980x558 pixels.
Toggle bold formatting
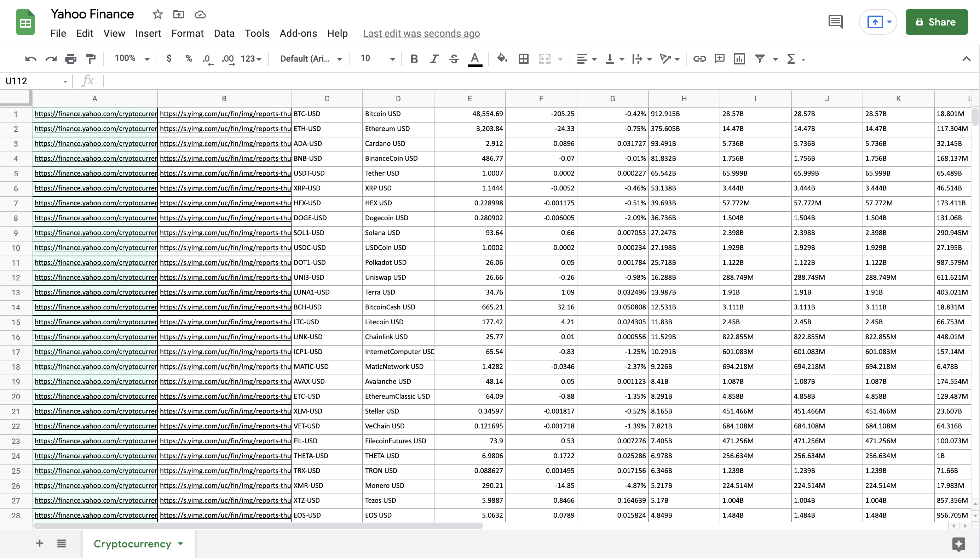click(414, 59)
